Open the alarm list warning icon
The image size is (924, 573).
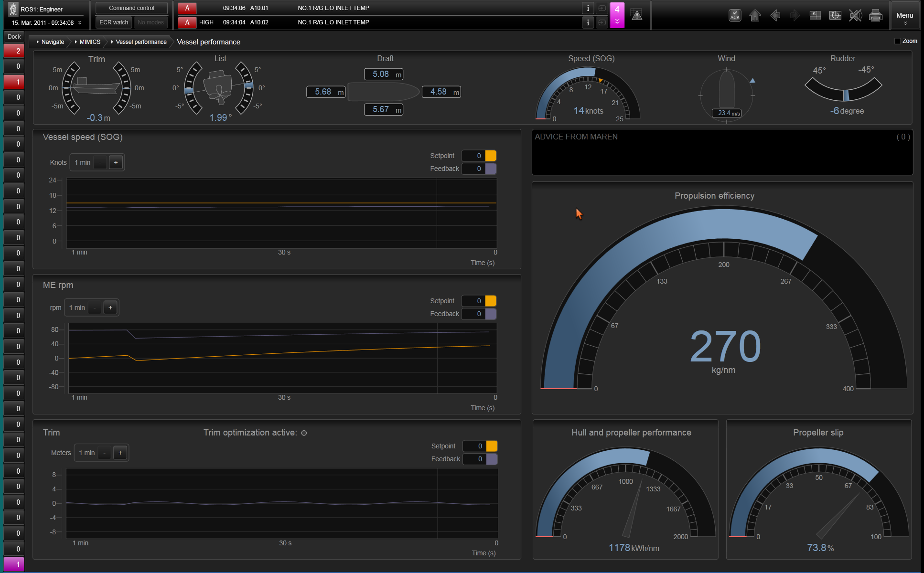(x=636, y=15)
